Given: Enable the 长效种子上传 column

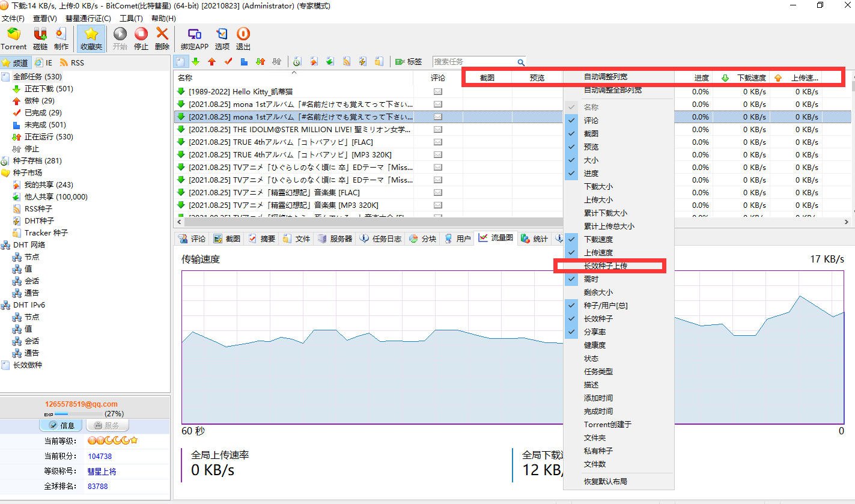Looking at the screenshot, I should (605, 266).
